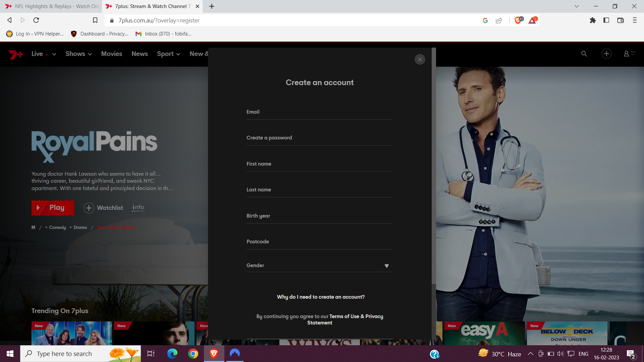Open Brave Rewards triangle icon
The width and height of the screenshot is (644, 362).
click(533, 20)
